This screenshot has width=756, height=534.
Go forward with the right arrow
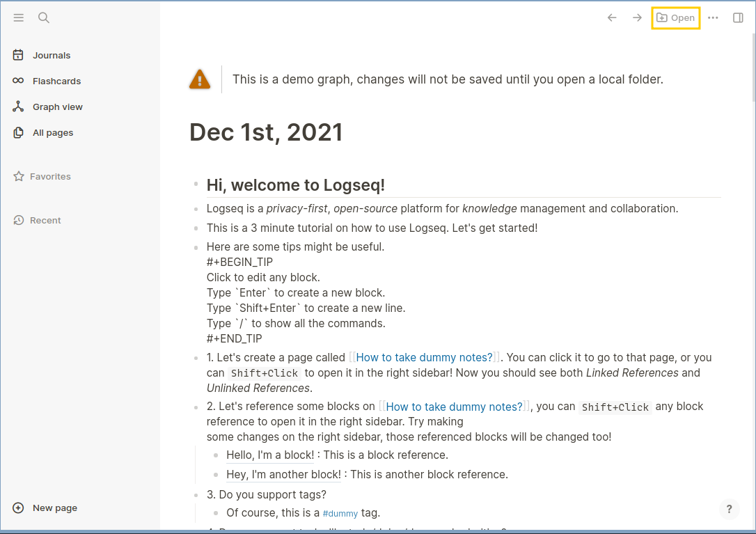637,18
